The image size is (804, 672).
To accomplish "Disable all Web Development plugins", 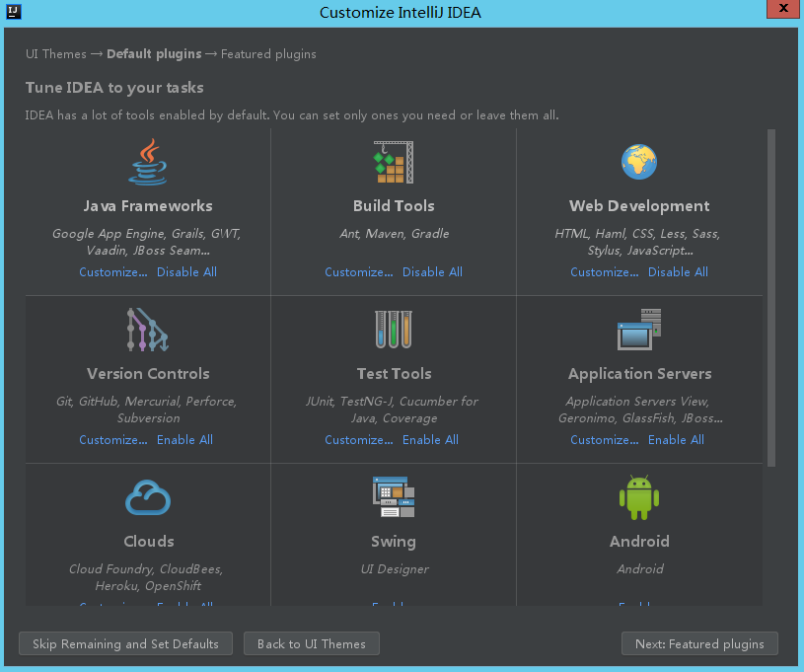I will (678, 272).
